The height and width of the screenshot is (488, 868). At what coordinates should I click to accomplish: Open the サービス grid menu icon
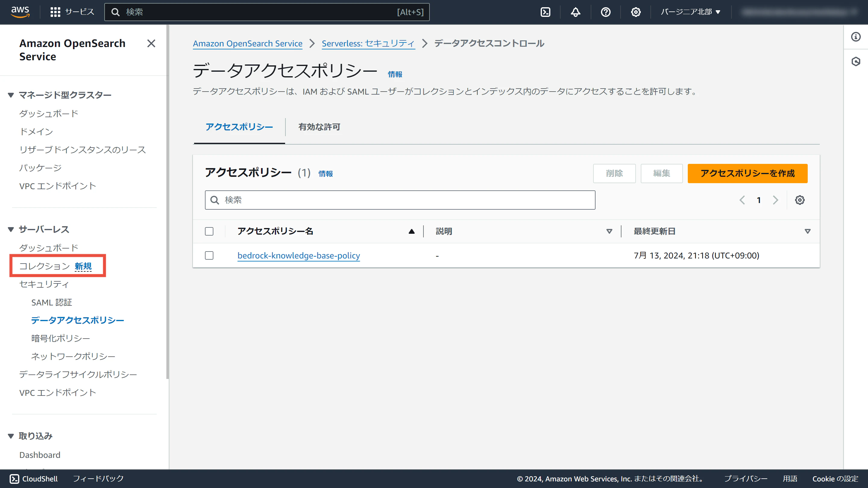(55, 12)
